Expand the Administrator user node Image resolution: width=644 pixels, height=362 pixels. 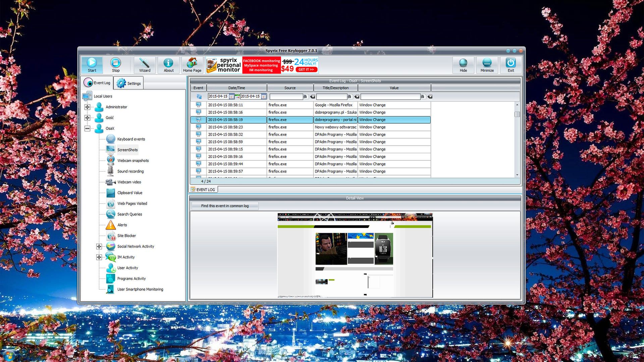point(88,107)
